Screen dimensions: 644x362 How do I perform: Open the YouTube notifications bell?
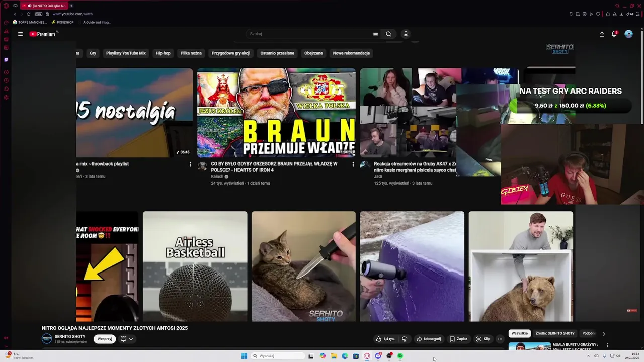[x=614, y=34]
